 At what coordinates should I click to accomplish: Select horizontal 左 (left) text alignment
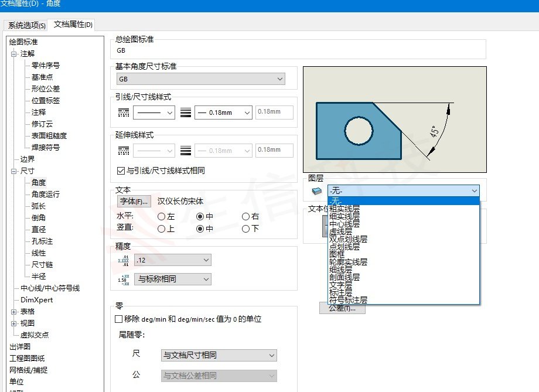(161, 217)
